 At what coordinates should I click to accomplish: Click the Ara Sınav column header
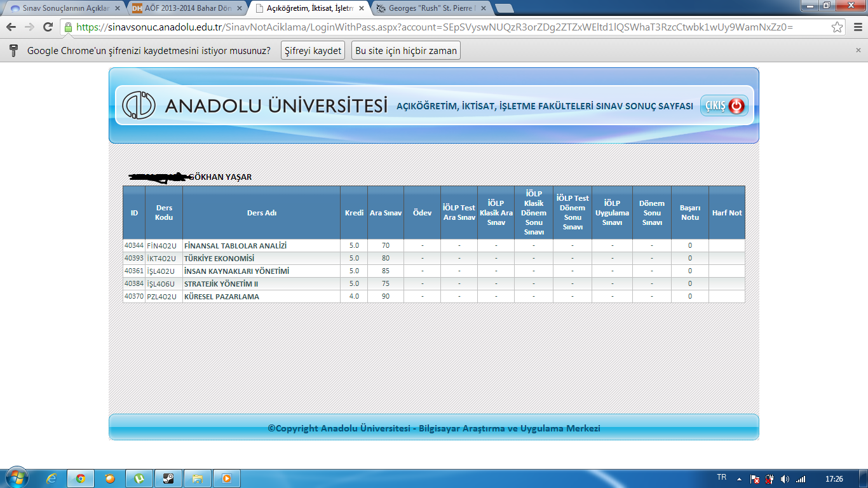386,213
